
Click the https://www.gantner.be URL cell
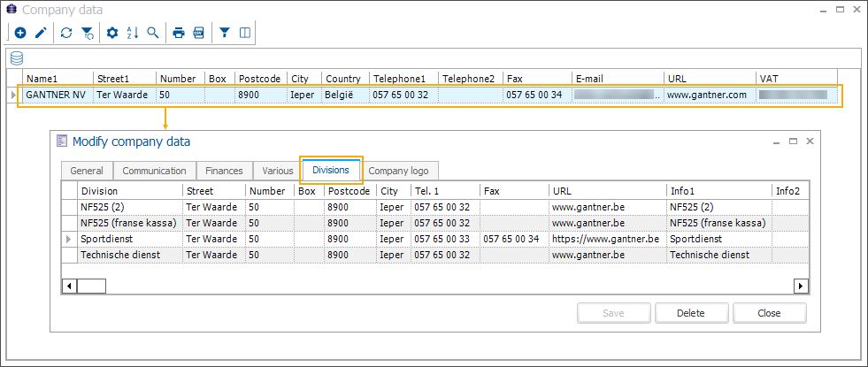(607, 239)
